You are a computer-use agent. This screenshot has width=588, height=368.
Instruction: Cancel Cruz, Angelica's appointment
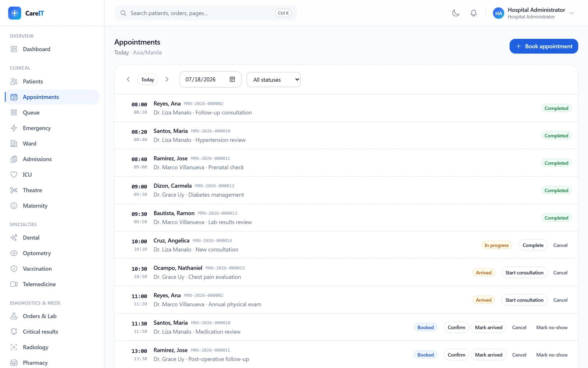coord(560,245)
